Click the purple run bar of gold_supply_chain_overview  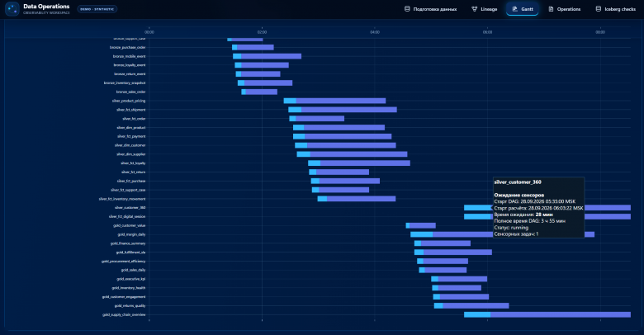tap(561, 315)
